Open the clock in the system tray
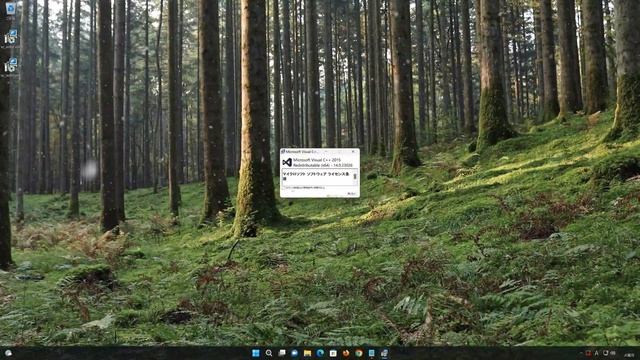Screen dimensions: 640x360 click(629, 355)
